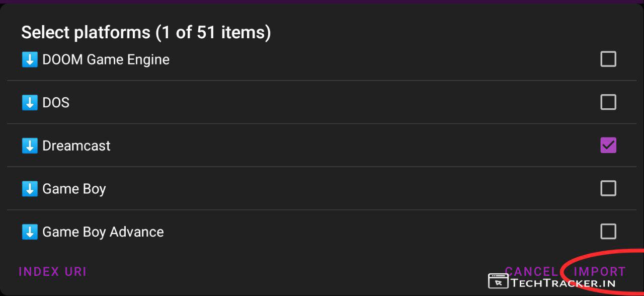The width and height of the screenshot is (644, 296).
Task: Click download arrow icon beside DOS
Action: tap(30, 103)
